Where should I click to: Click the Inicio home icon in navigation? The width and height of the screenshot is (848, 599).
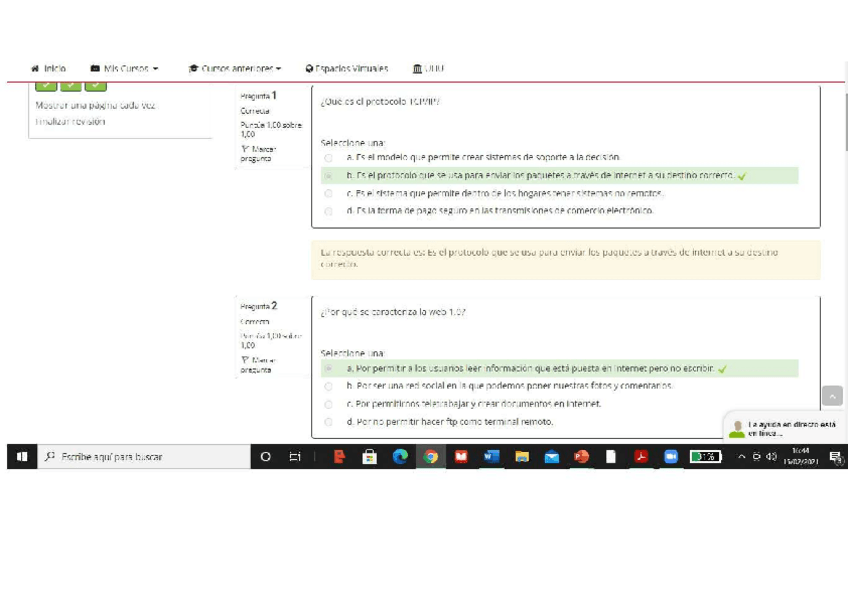pos(35,69)
